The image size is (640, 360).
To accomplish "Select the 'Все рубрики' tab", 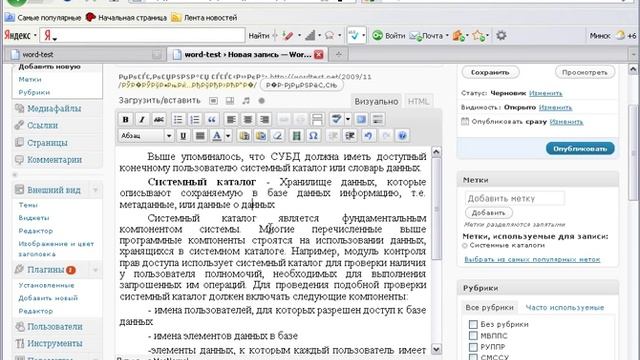I will point(489,308).
